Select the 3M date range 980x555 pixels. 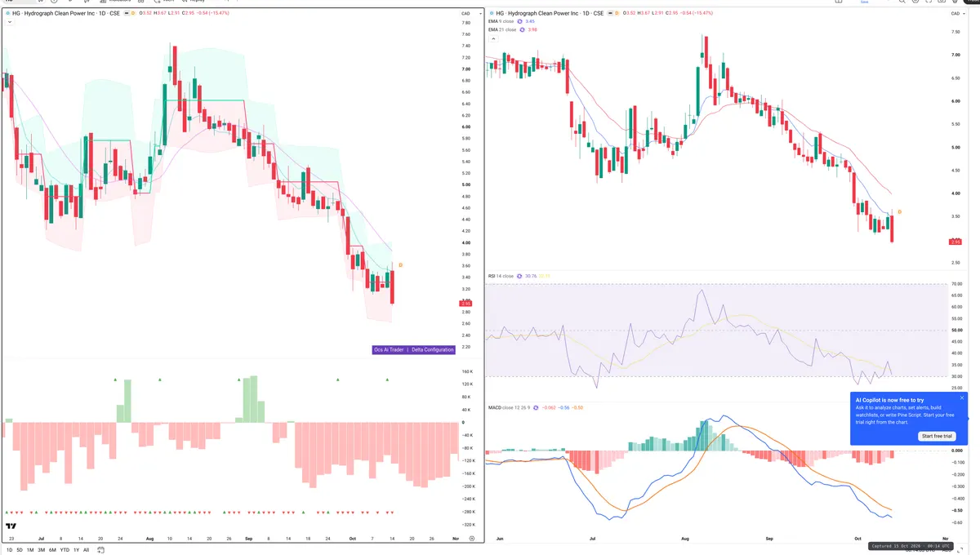42,550
